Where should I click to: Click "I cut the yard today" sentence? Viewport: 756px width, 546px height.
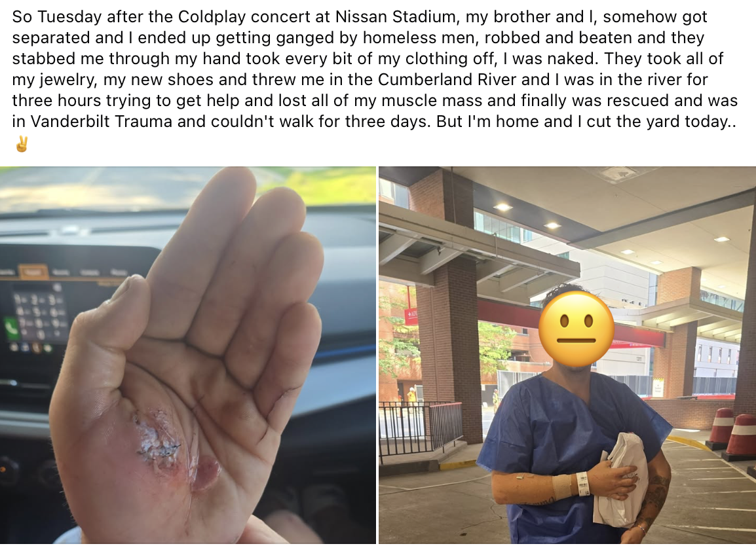click(648, 121)
